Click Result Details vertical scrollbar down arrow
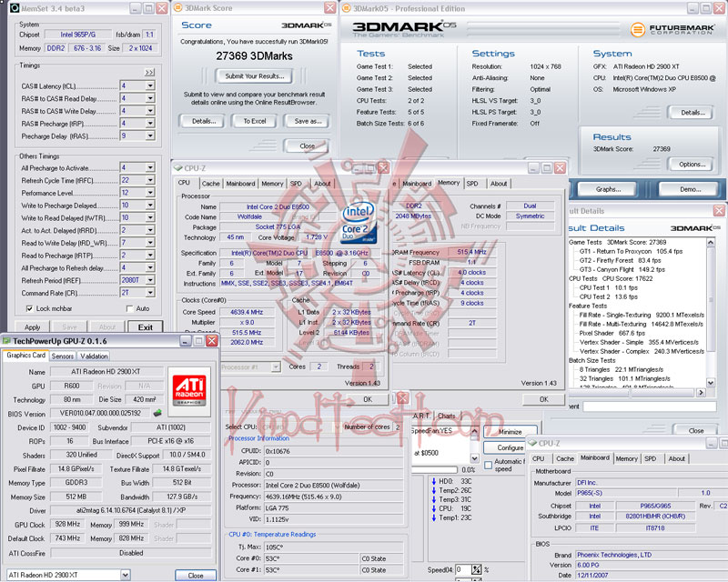The height and width of the screenshot is (582, 728). (711, 383)
